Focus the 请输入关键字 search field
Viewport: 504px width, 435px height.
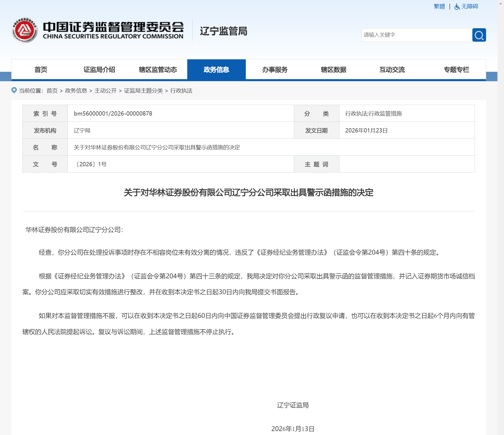(x=417, y=35)
